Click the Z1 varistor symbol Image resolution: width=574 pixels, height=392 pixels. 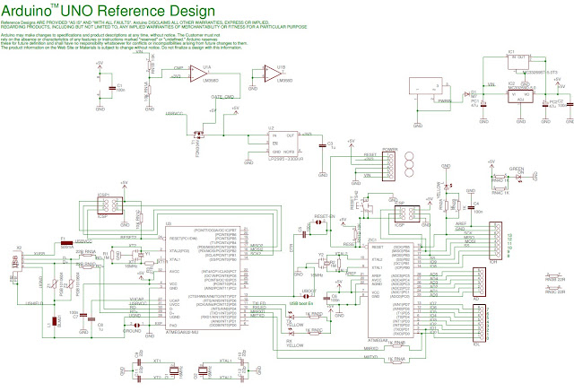coord(54,283)
